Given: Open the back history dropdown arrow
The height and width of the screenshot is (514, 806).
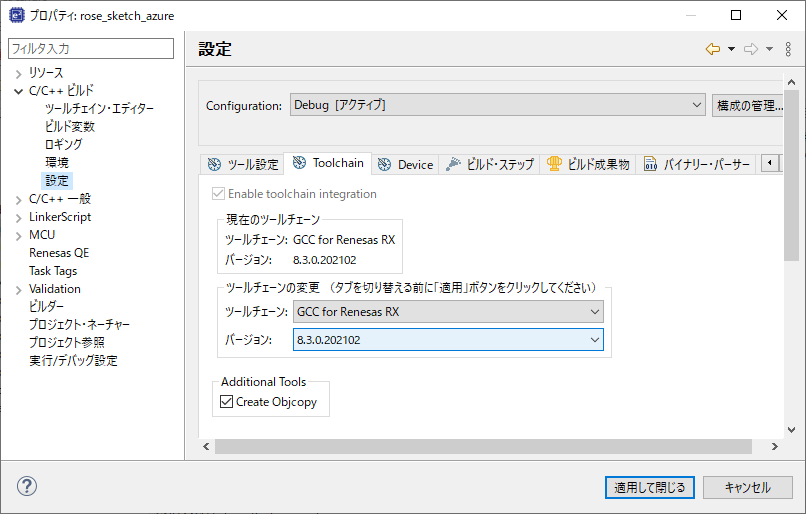Looking at the screenshot, I should coord(731,49).
